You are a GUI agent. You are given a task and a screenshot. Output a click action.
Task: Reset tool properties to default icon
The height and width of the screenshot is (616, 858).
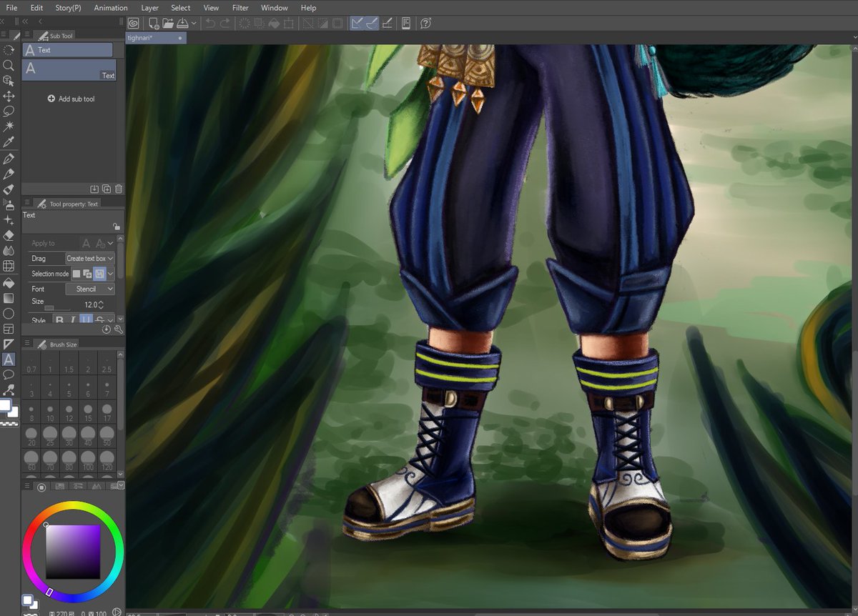pos(107,329)
